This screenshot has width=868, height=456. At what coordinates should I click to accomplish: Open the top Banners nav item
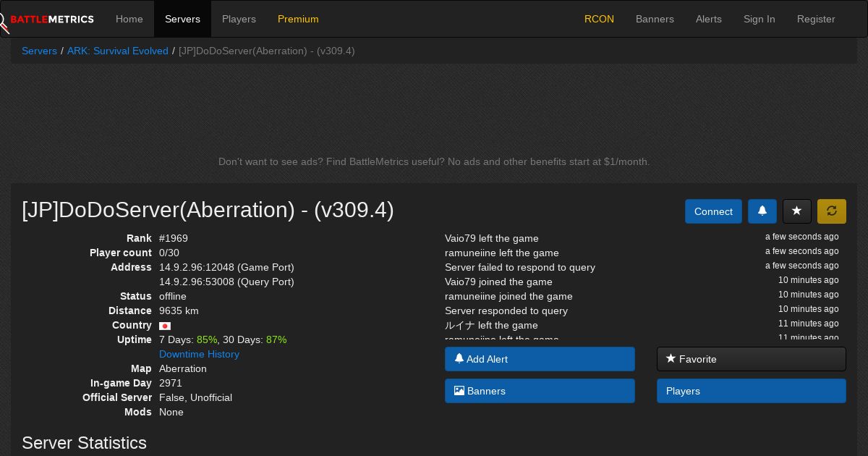pos(655,19)
